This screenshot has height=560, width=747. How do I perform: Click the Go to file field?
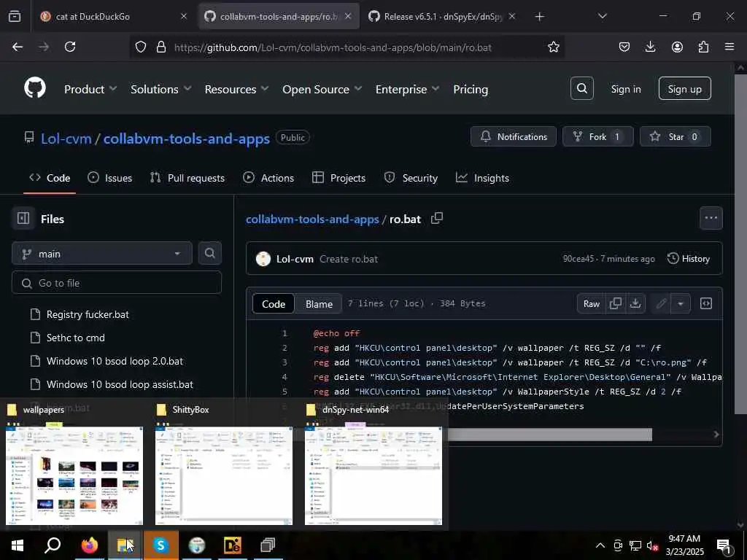click(x=117, y=283)
